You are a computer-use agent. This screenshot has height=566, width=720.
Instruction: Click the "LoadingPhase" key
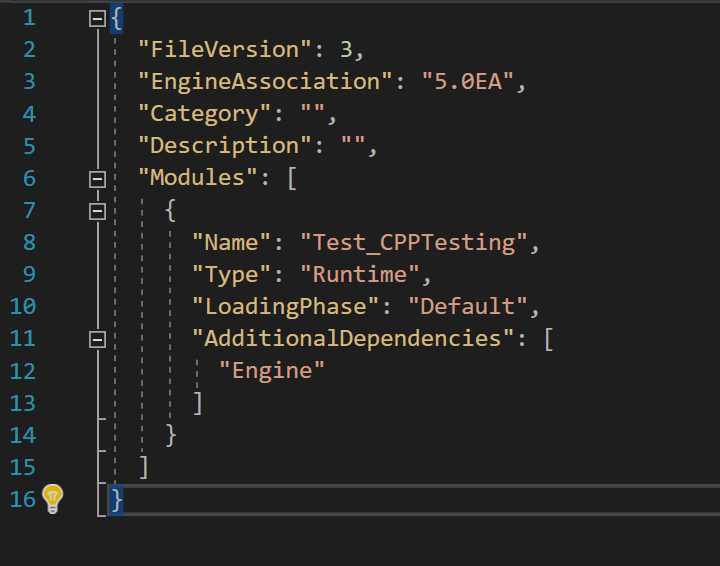285,306
